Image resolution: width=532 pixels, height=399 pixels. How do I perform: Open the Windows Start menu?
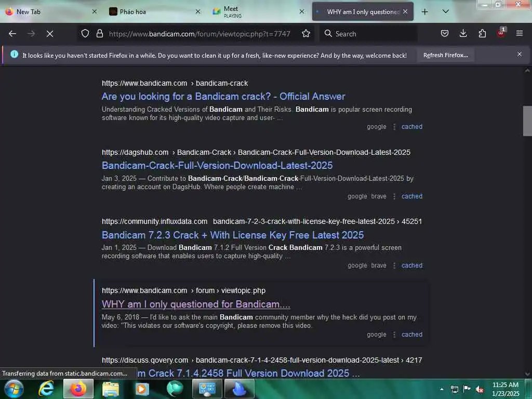tap(14, 389)
